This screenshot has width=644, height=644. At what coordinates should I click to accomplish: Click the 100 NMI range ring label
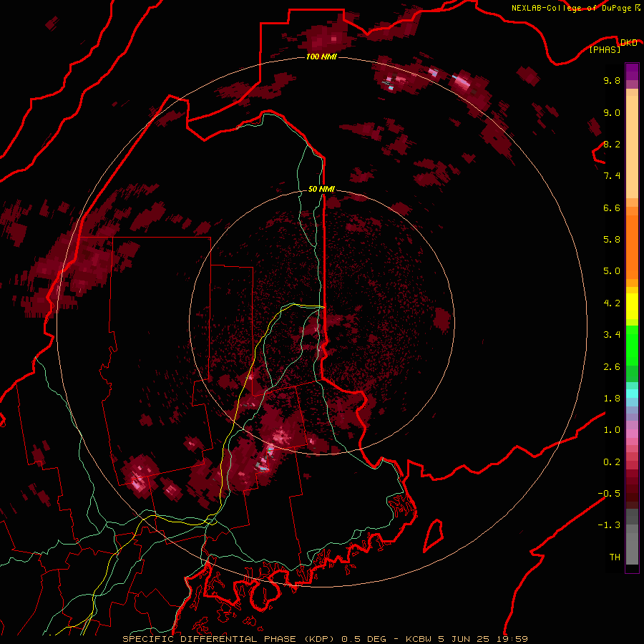[321, 57]
